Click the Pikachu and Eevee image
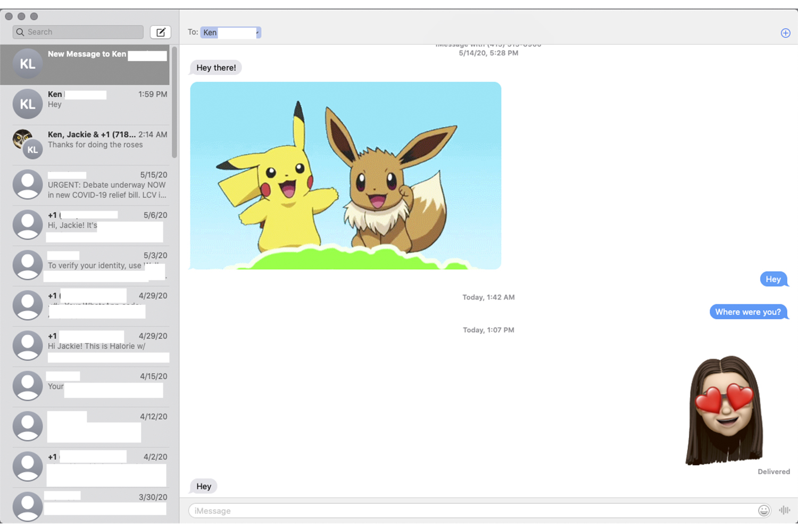The height and width of the screenshot is (532, 798). coord(346,176)
